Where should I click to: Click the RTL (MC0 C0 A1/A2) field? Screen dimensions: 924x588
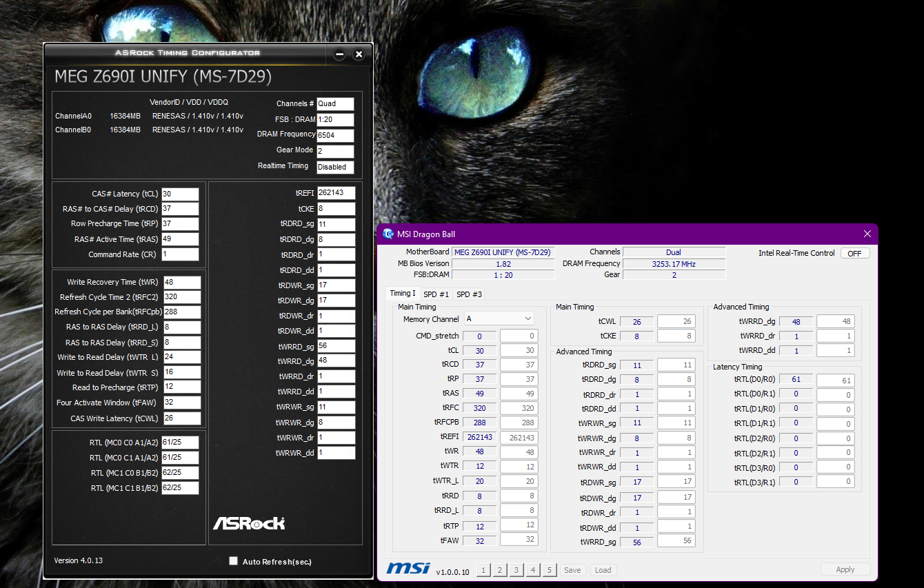(180, 443)
